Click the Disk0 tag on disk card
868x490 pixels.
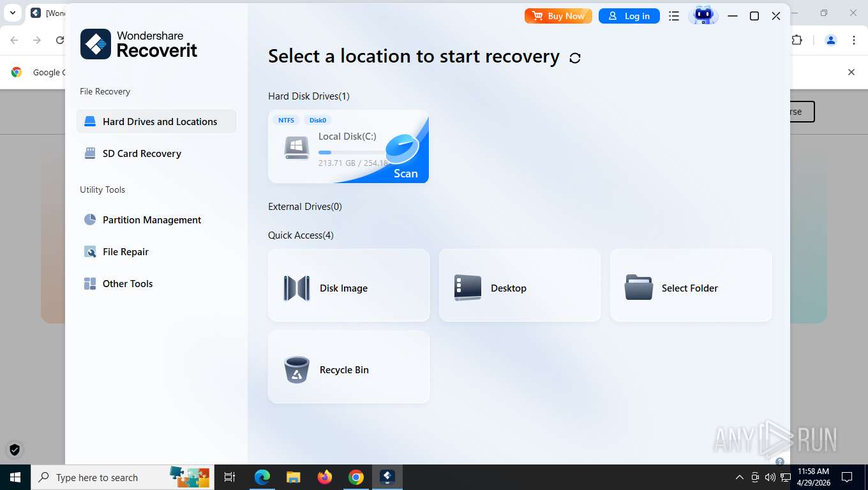click(318, 120)
